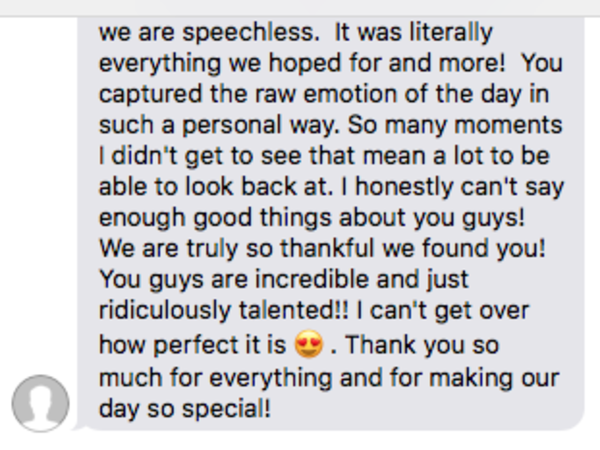Click the words "enough good things"

coord(215,218)
